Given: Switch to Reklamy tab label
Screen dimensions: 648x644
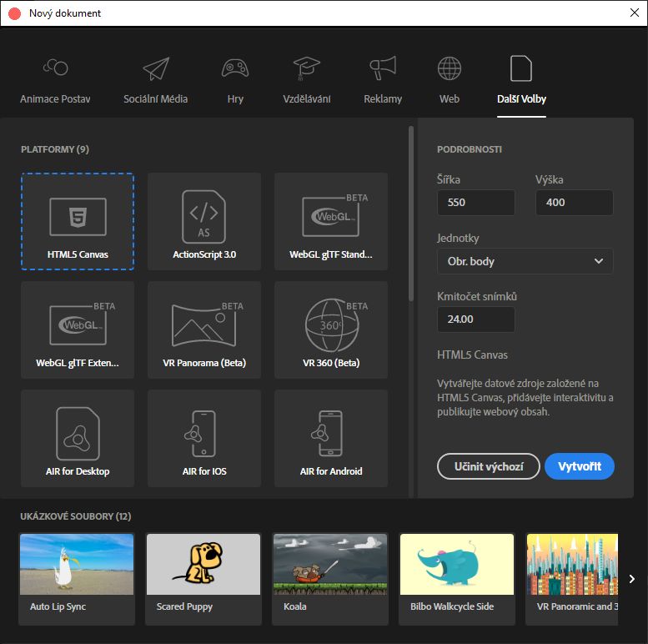Looking at the screenshot, I should point(383,99).
